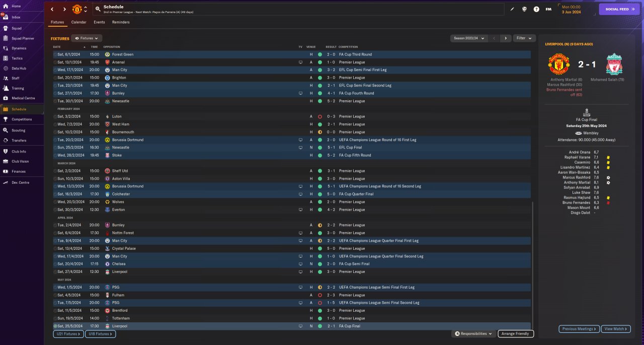Click the world globe icon in top bar
644x345 pixels.
coord(524,9)
